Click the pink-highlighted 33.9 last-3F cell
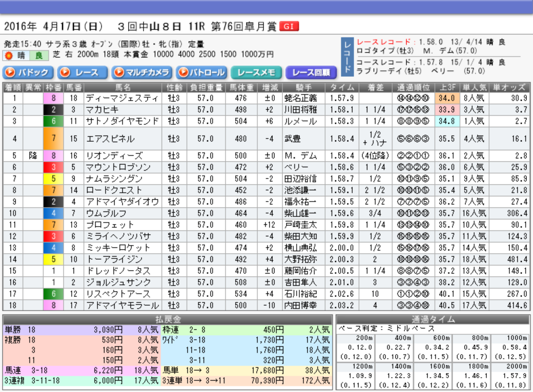533x392 pixels. pyautogui.click(x=447, y=110)
